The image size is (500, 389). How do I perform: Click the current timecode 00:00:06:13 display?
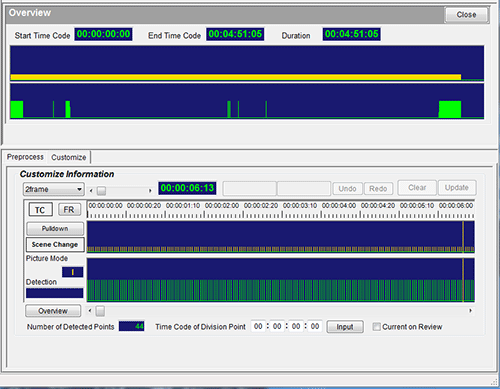coord(187,188)
